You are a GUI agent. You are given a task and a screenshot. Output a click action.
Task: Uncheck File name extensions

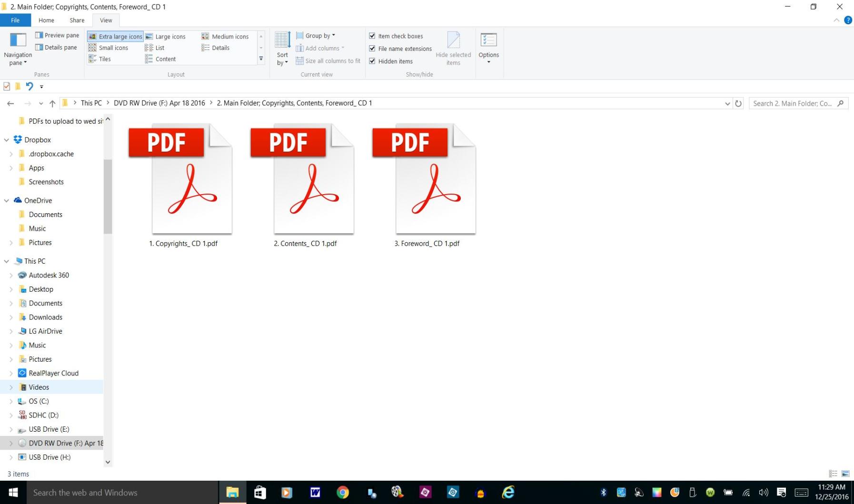click(372, 49)
